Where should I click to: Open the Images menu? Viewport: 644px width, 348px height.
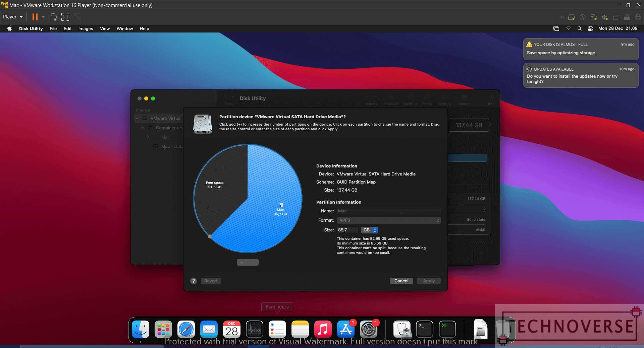pos(86,28)
